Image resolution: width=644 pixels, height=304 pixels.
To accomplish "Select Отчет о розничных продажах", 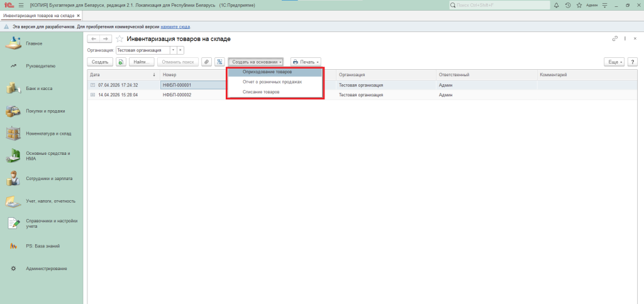I will click(272, 82).
